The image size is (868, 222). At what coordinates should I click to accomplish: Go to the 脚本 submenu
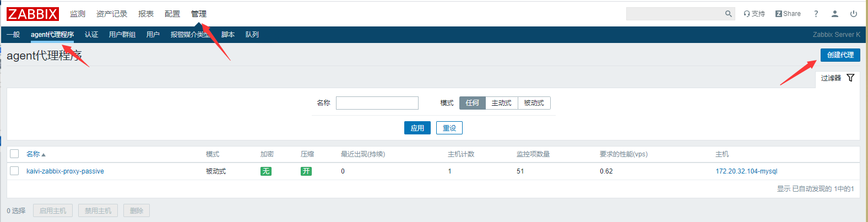pyautogui.click(x=228, y=35)
